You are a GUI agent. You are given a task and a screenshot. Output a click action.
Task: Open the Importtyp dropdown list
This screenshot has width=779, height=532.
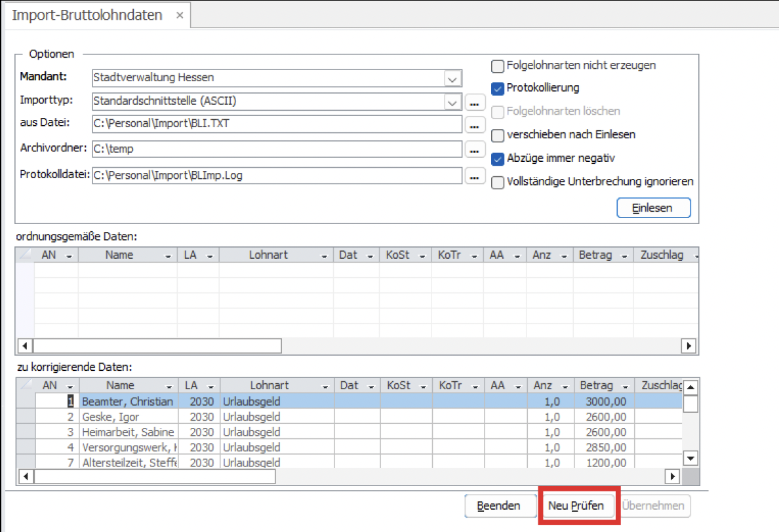(452, 102)
